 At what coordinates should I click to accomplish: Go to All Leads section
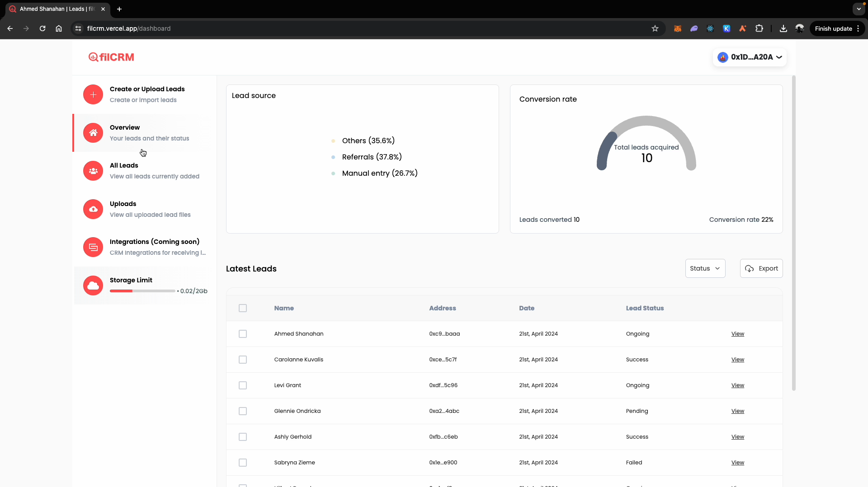point(145,171)
